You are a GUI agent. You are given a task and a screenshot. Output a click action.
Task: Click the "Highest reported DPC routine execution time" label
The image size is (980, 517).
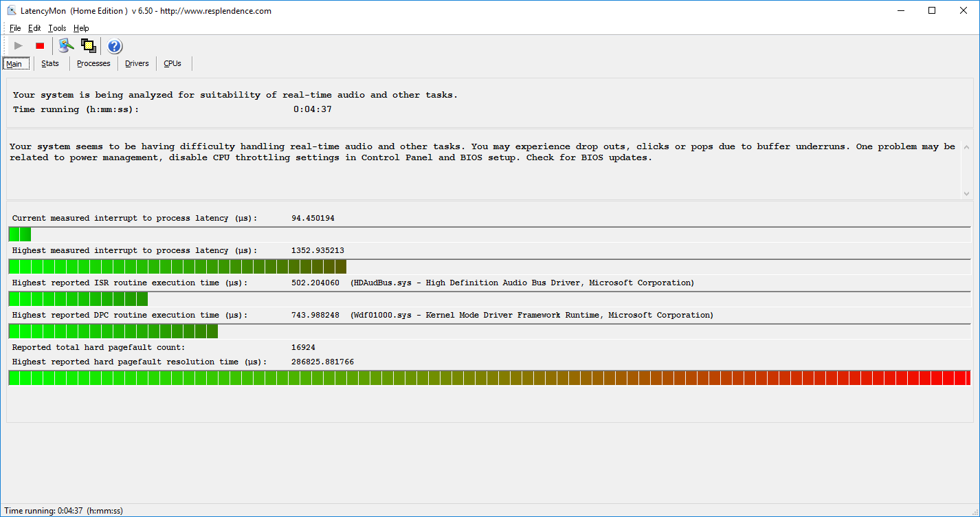point(130,315)
